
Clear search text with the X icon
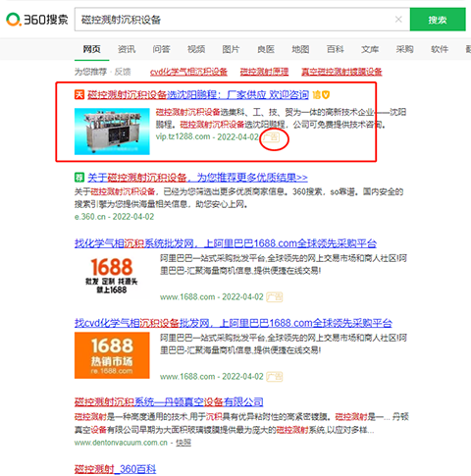pyautogui.click(x=398, y=20)
